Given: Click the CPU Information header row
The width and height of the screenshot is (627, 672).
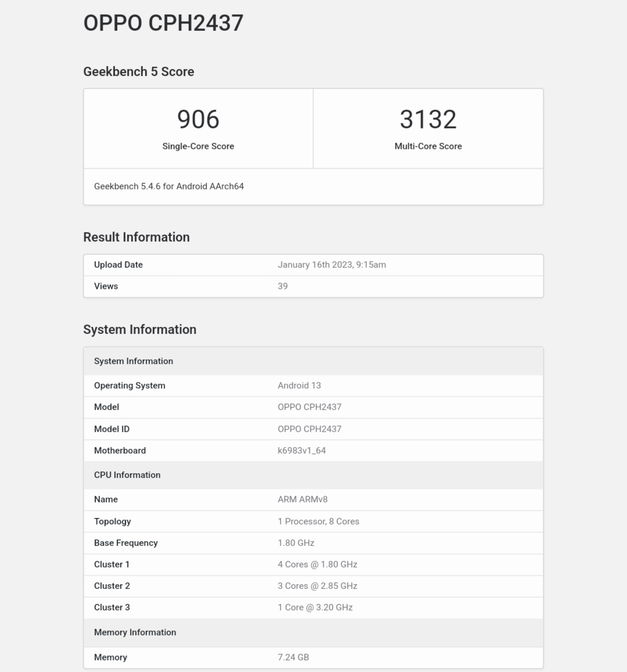Looking at the screenshot, I should pyautogui.click(x=313, y=475).
